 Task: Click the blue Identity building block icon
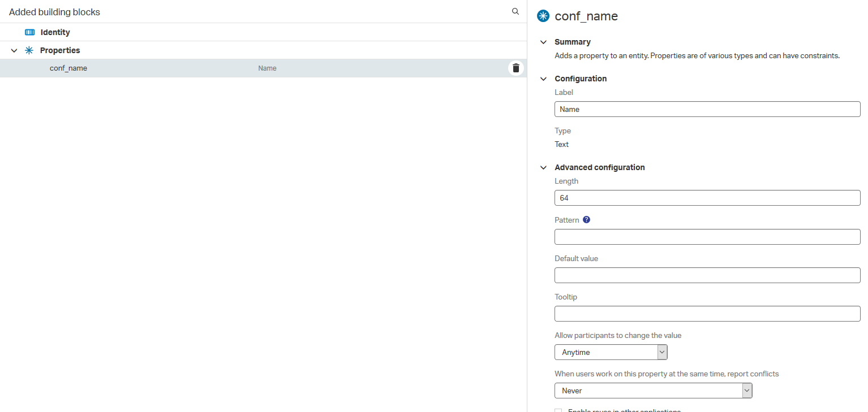coord(30,32)
